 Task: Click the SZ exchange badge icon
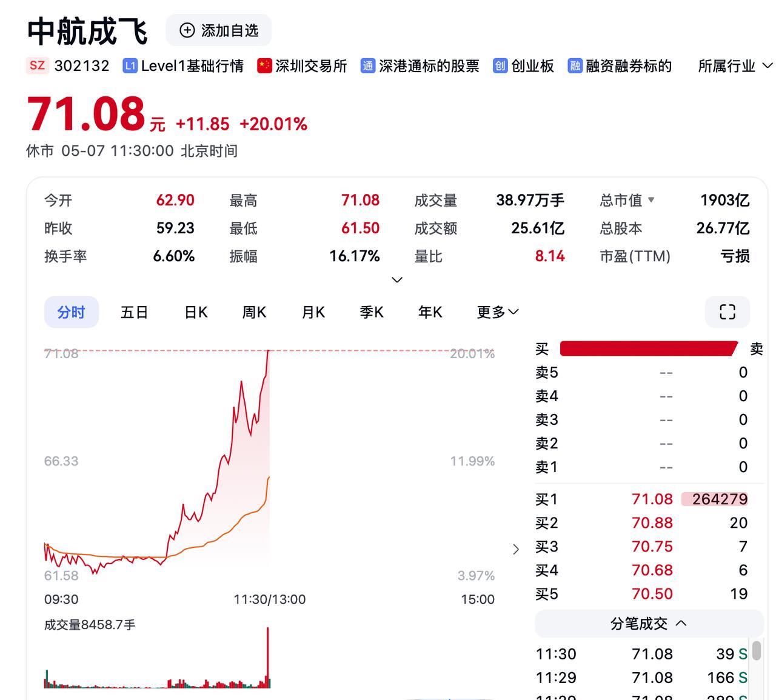point(37,65)
